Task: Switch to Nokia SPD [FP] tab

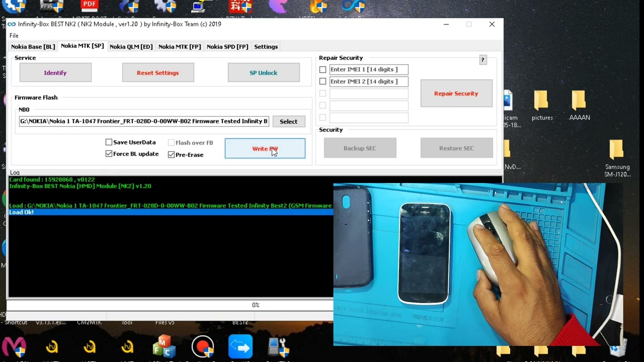Action: pos(227,47)
